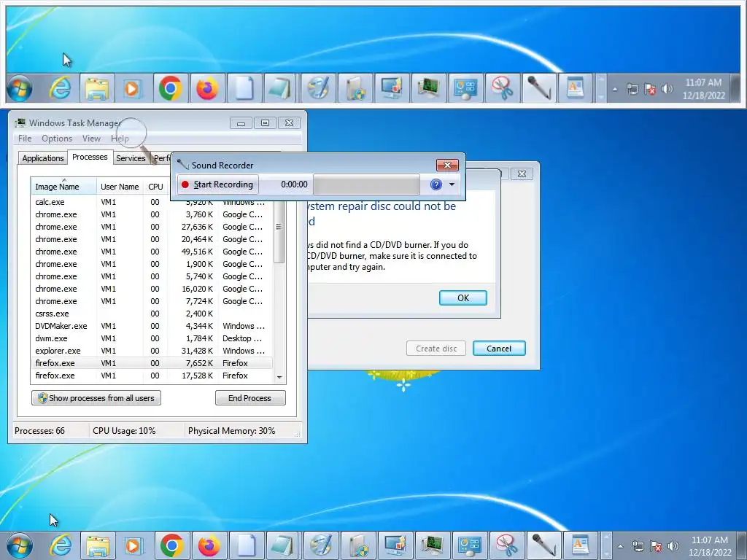Image resolution: width=747 pixels, height=560 pixels.
Task: Select the firefox.exe row using 17,528 K
Action: [x=152, y=376]
